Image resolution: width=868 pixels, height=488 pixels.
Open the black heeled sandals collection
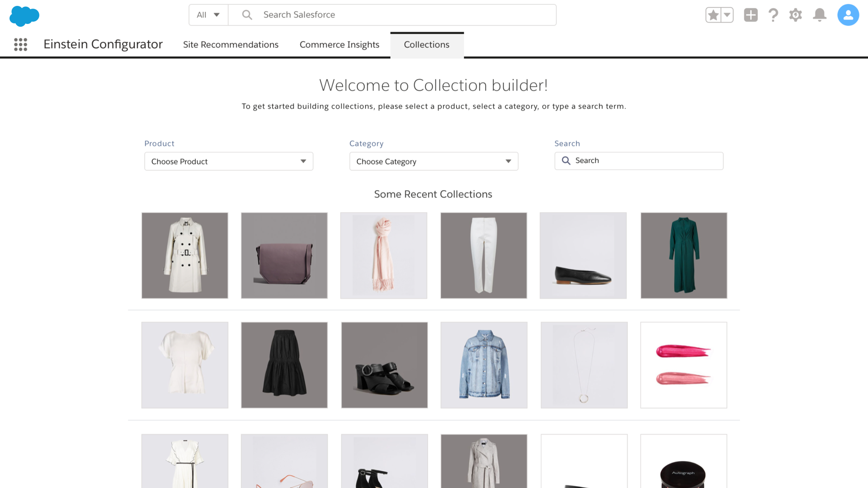point(384,365)
